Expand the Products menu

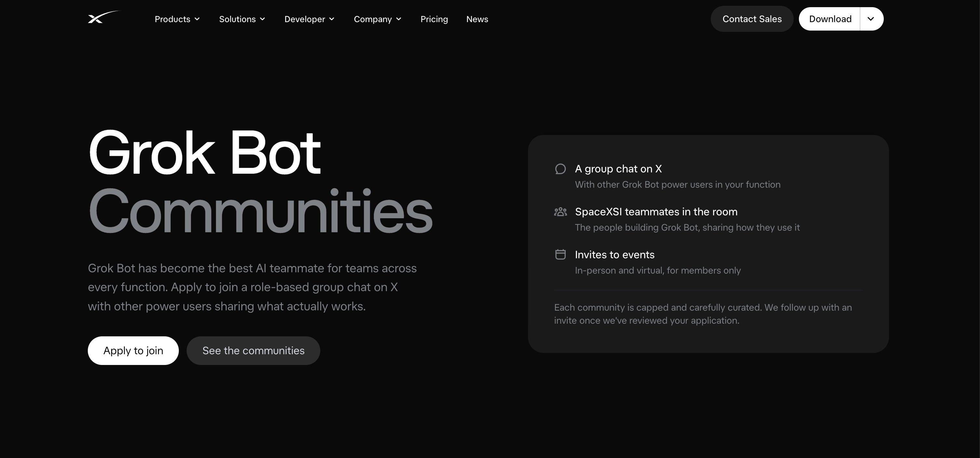tap(177, 19)
